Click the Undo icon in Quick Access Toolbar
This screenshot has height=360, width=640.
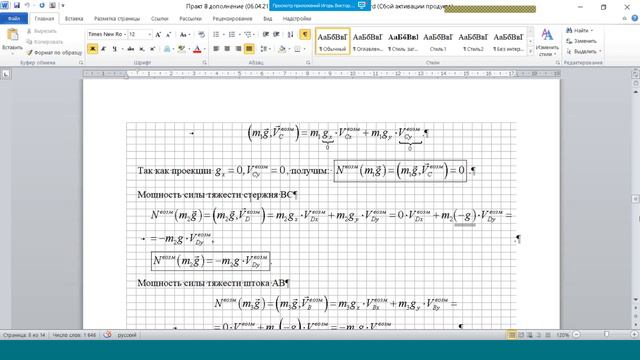(x=27, y=6)
